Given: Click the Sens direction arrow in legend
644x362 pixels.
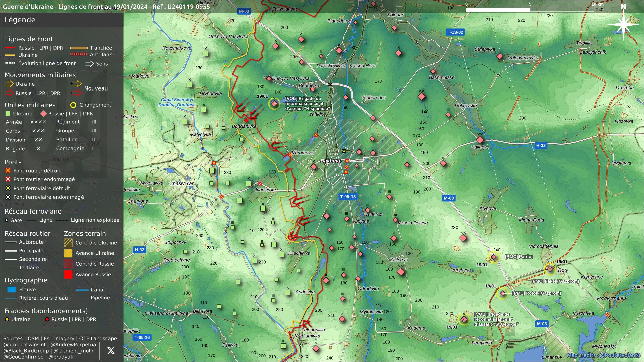Looking at the screenshot, I should coord(90,64).
